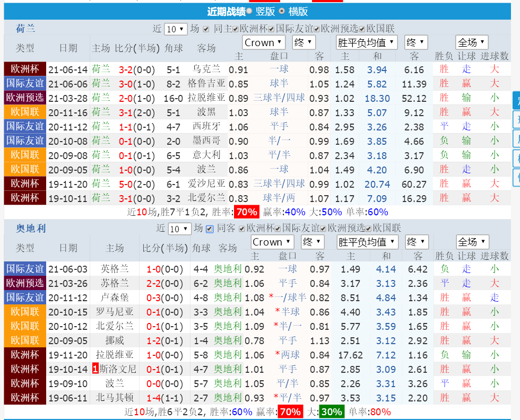Click the red 70% win rate badge for 荷兰
Viewport: 520px width, 420px height.
(247, 212)
